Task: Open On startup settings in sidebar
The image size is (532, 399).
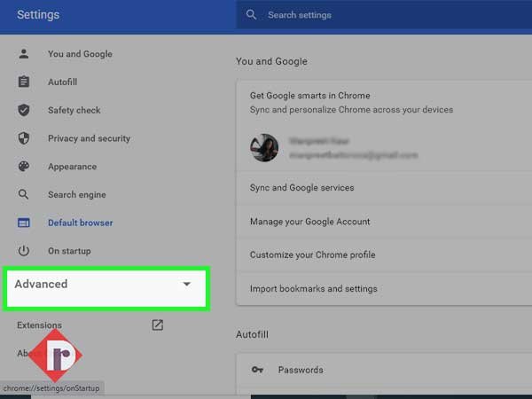Action: pos(69,251)
